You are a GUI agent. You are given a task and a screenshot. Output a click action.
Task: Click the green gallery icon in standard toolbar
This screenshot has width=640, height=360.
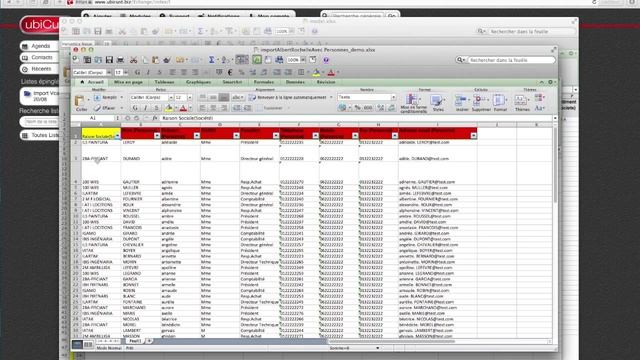(257, 60)
